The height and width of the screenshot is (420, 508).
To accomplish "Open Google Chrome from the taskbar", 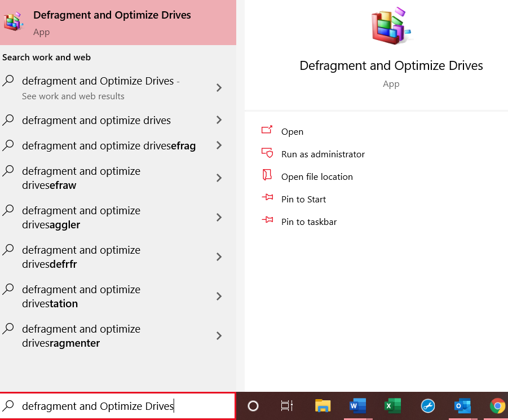I will point(498,406).
